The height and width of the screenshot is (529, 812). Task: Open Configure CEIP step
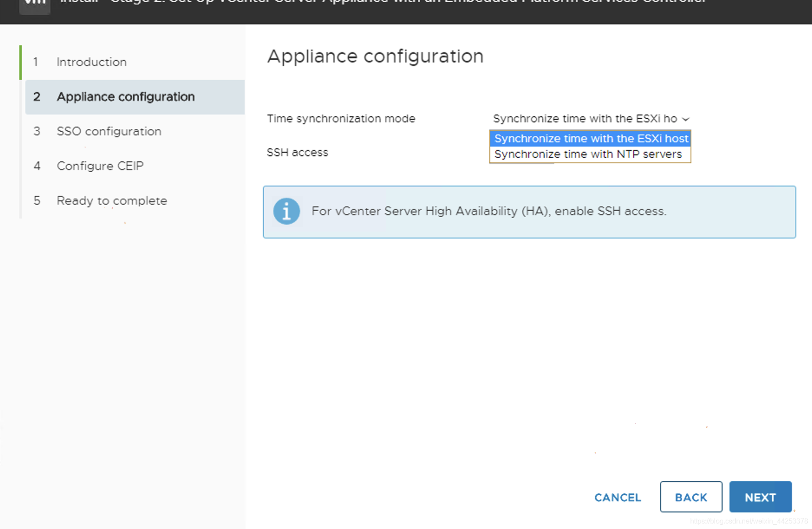[x=134, y=166]
